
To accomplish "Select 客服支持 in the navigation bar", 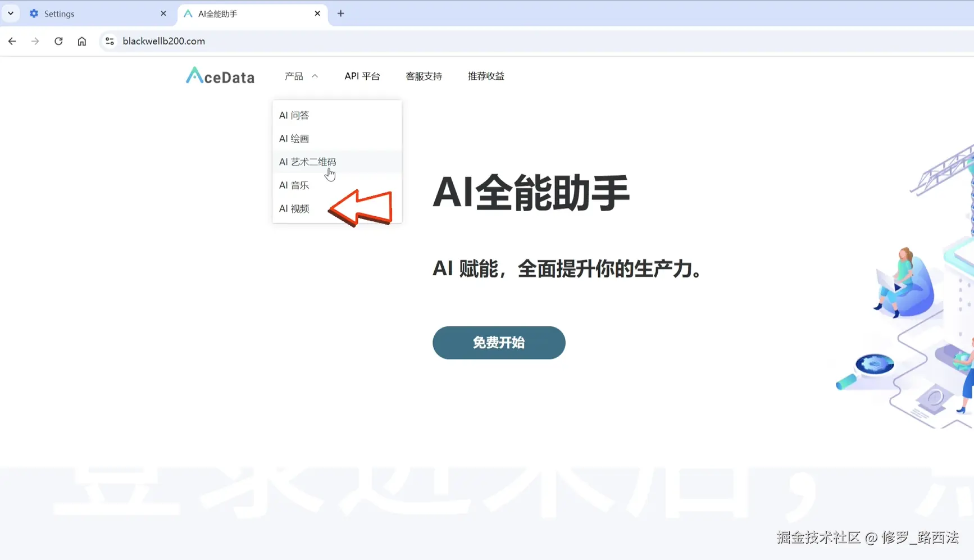I will point(424,76).
